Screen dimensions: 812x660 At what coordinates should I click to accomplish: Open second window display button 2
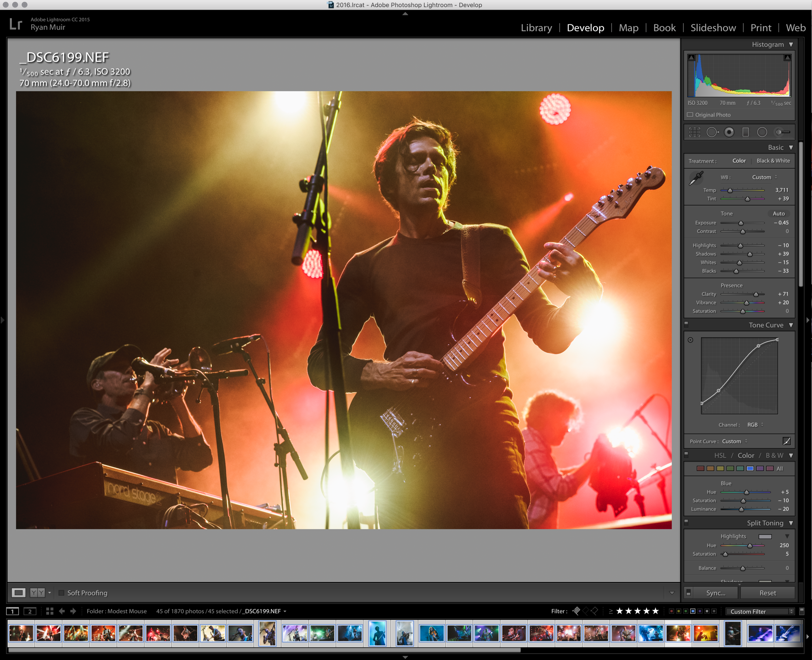(30, 611)
